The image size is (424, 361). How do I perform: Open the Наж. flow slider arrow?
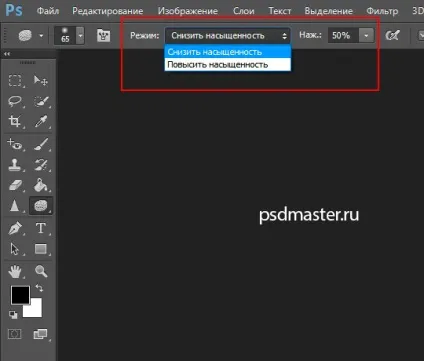point(366,35)
